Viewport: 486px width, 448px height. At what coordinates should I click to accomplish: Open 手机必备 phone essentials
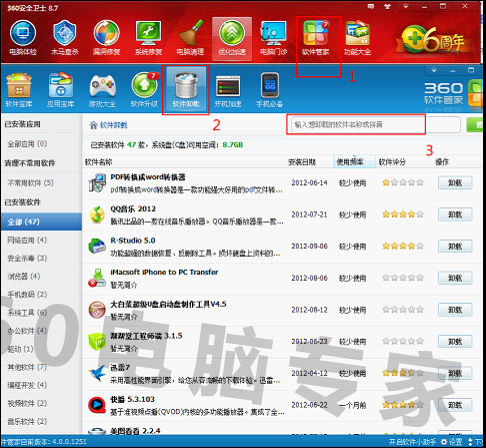coord(270,90)
